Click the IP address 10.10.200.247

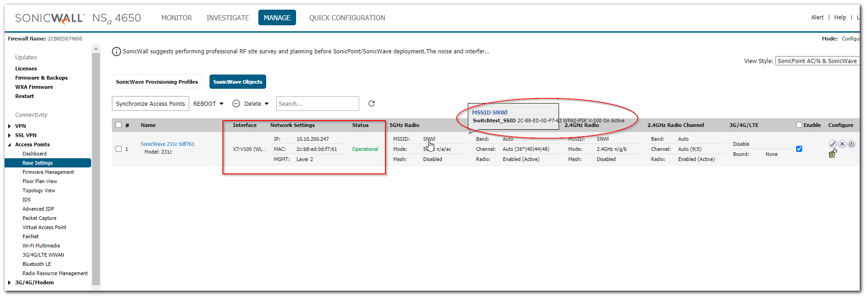point(313,139)
